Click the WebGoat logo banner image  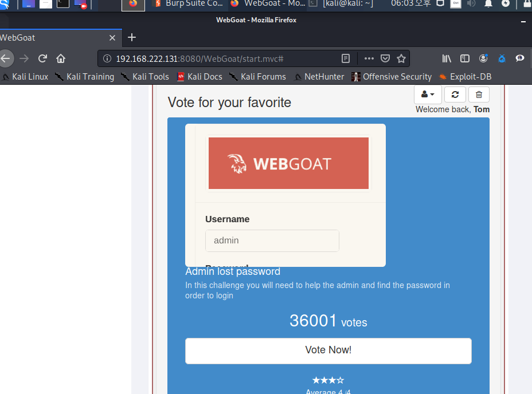[288, 163]
